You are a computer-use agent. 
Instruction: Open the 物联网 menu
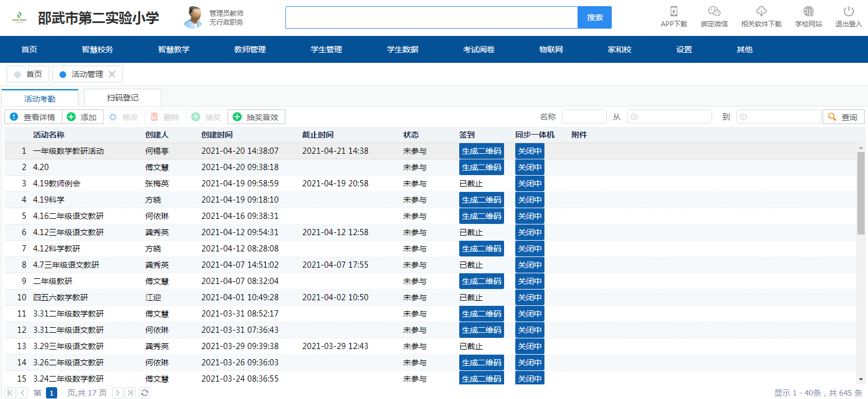point(551,49)
